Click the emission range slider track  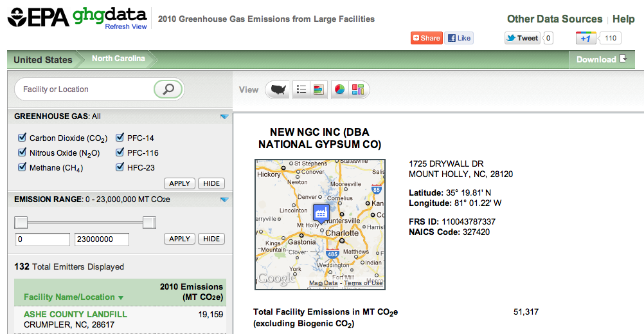tap(85, 223)
